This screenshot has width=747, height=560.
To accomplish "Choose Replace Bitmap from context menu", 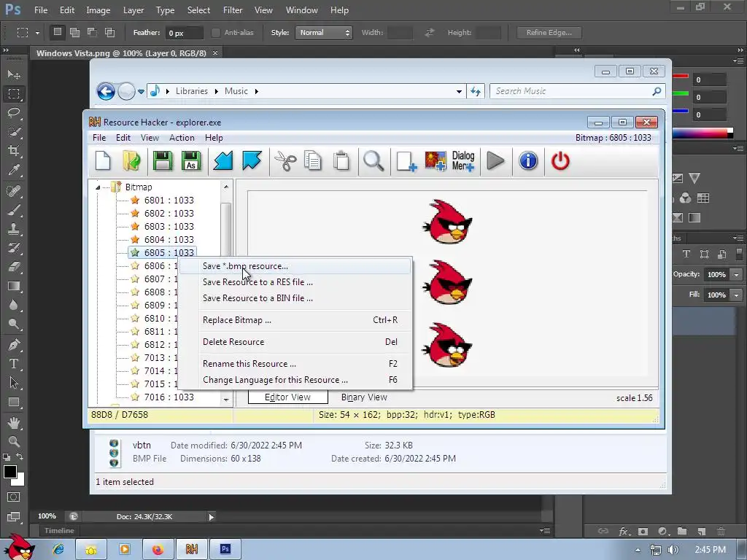I will tap(294, 320).
